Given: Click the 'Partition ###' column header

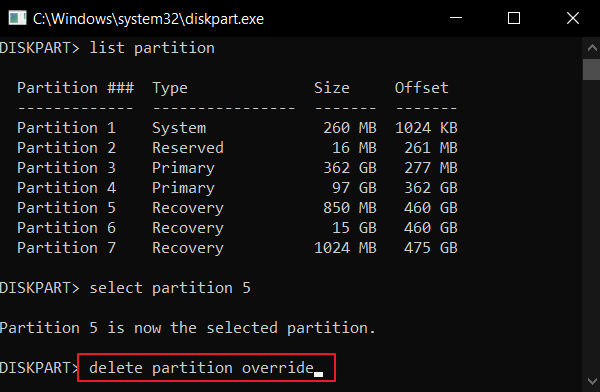Looking at the screenshot, I should tap(75, 88).
